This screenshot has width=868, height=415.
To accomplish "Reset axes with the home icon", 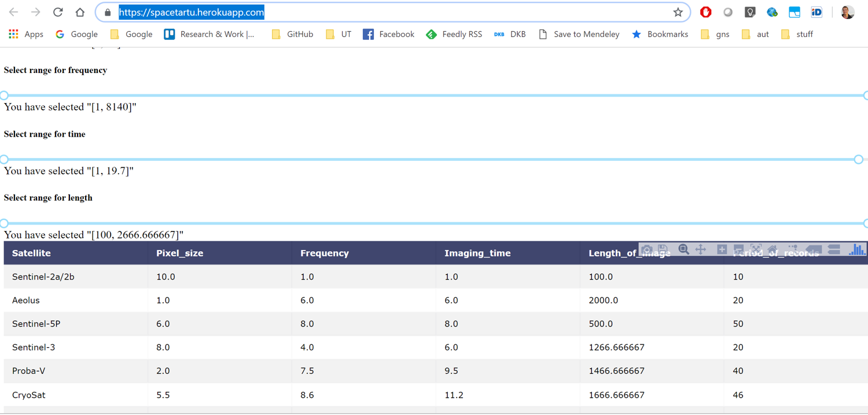I will point(773,249).
